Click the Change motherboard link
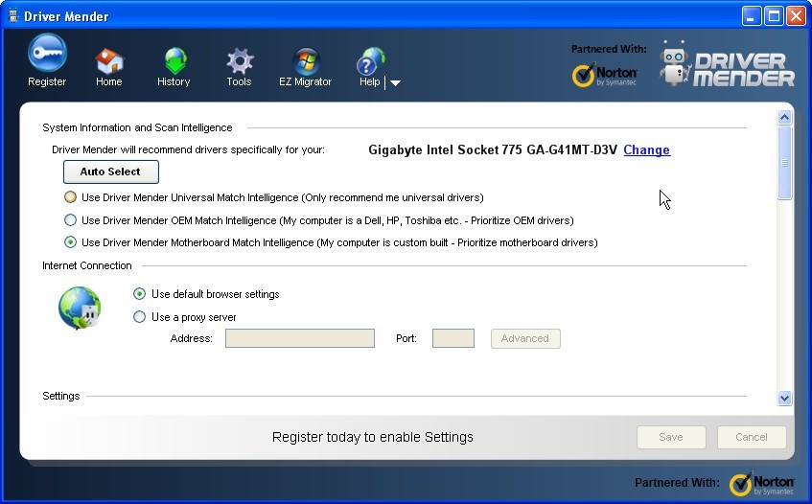The width and height of the screenshot is (812, 504). pos(646,150)
